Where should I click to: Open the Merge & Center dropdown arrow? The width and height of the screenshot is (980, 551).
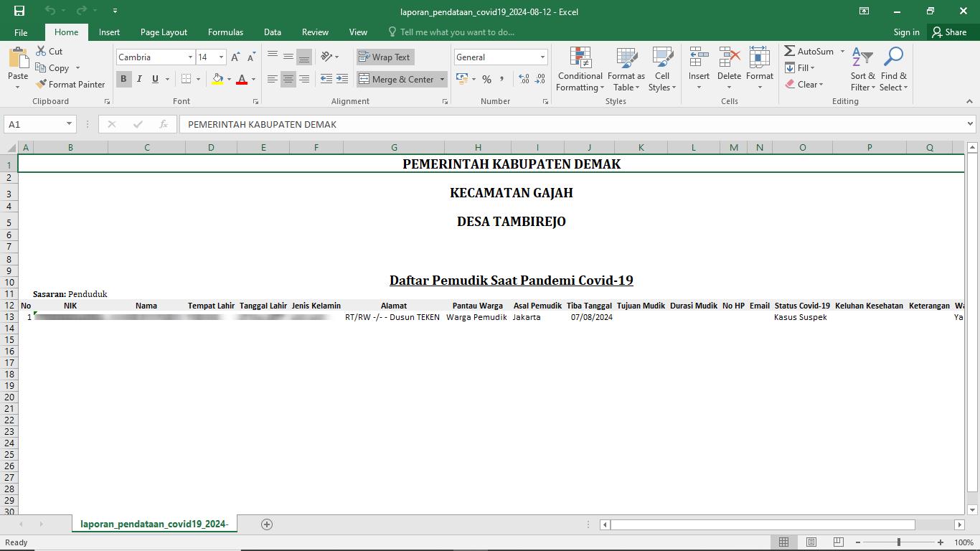pos(442,80)
